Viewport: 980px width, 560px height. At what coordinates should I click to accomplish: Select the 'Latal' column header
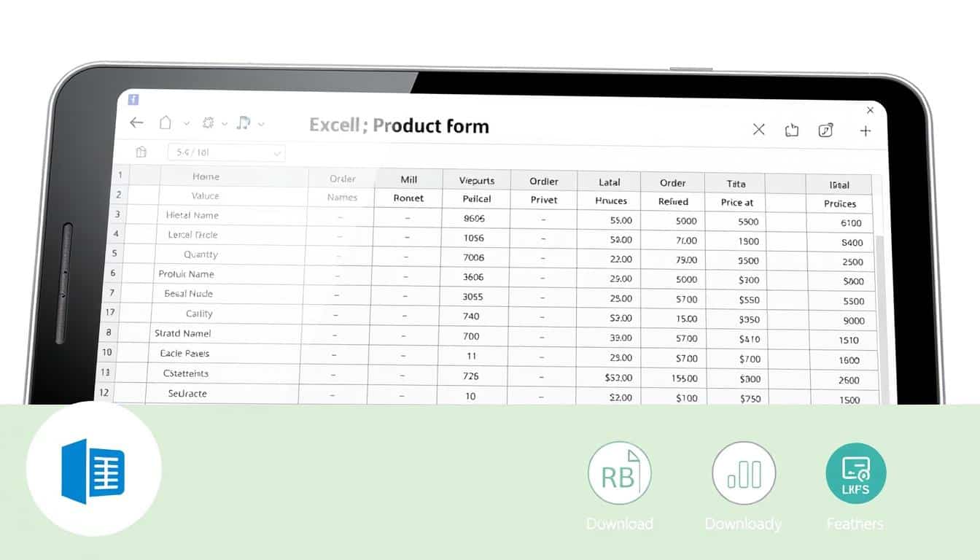(609, 182)
